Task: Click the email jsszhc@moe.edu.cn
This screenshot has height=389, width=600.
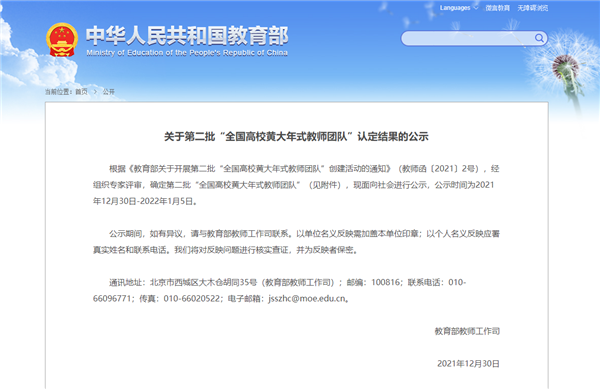Action: tap(307, 298)
